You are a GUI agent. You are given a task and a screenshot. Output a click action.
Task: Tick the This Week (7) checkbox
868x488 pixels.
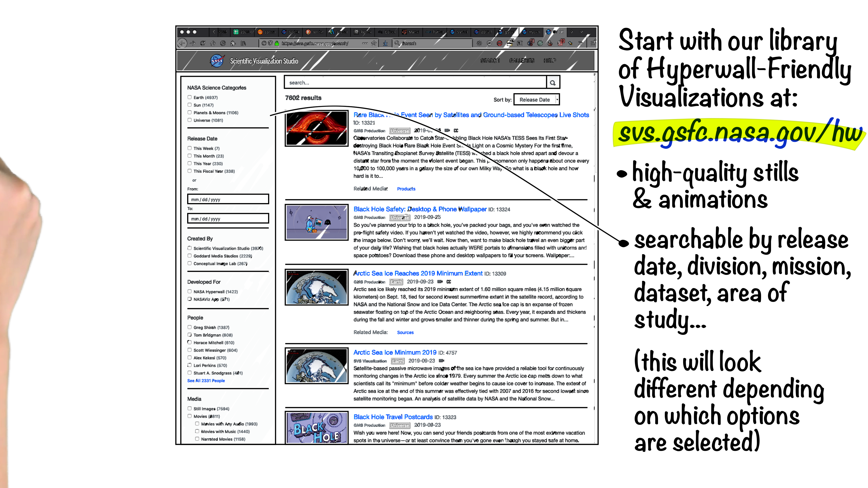pyautogui.click(x=189, y=148)
